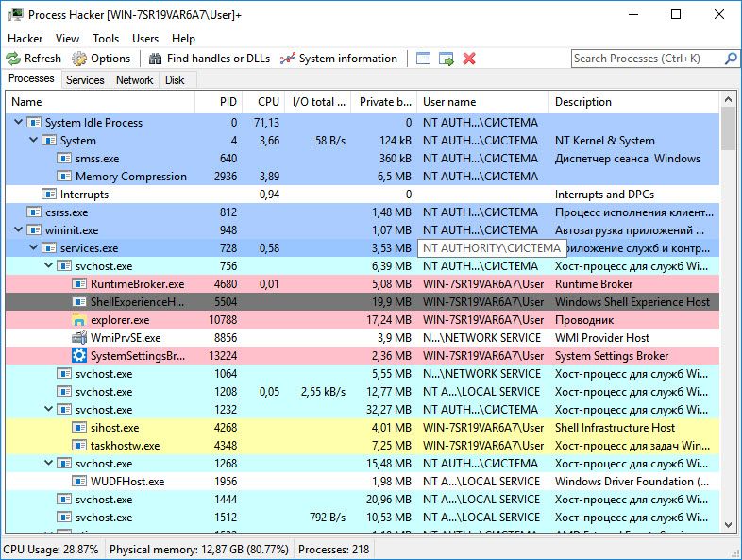Screen dimensions: 742x560
Task: Click the WUDFHost.exe process icon
Action: pyautogui.click(x=79, y=482)
